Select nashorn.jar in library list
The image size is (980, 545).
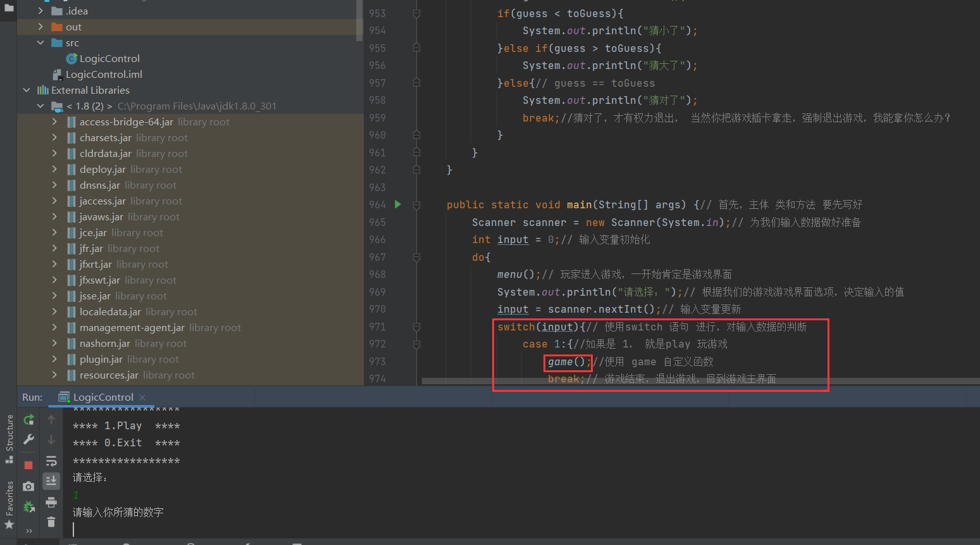(x=105, y=343)
